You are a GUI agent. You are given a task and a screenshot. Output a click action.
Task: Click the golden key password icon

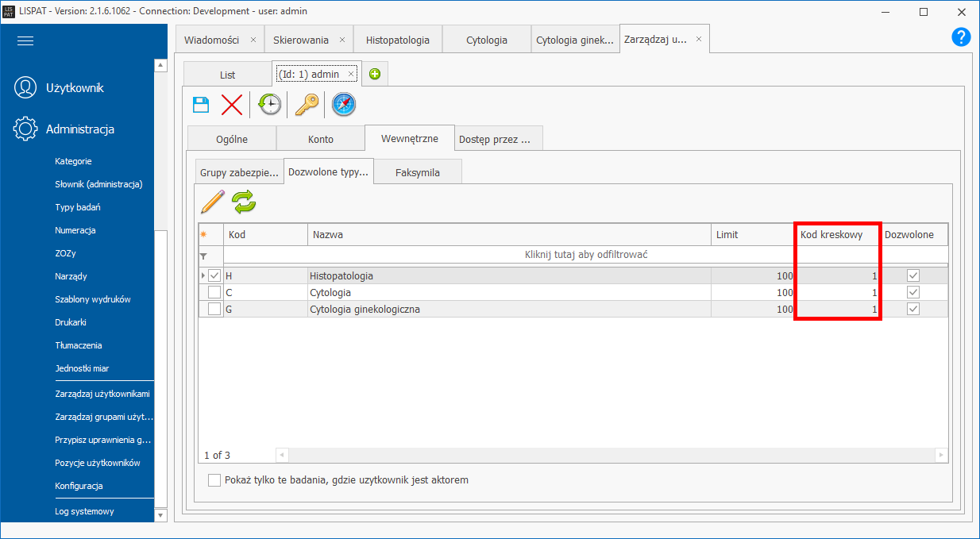307,104
